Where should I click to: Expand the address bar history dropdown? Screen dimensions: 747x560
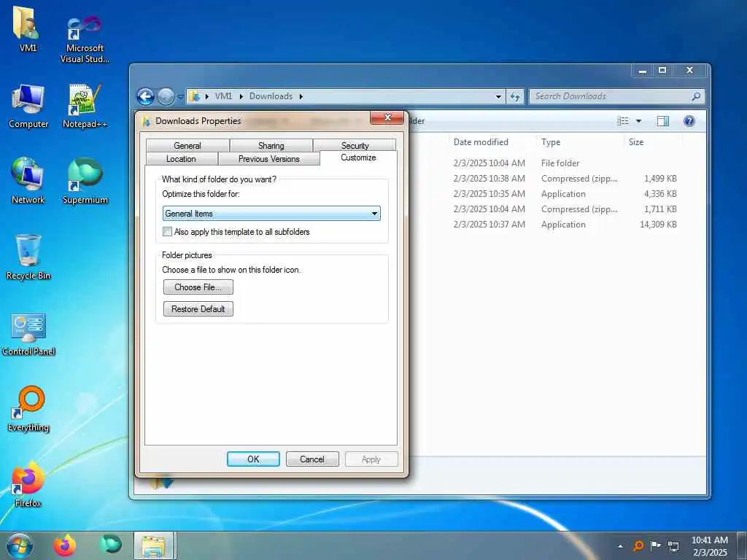[498, 97]
